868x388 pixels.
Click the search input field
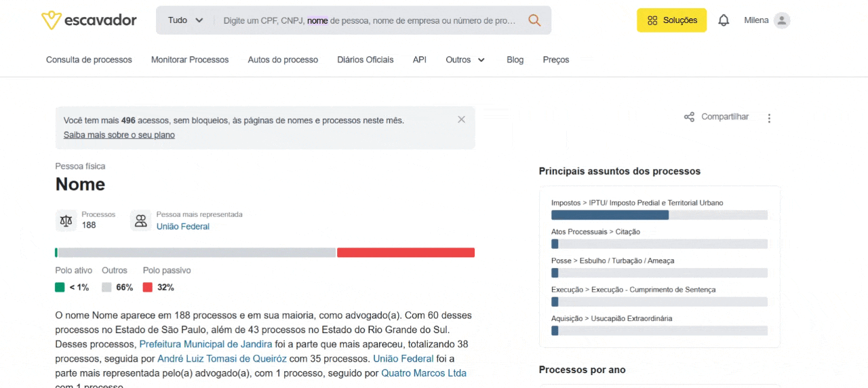370,20
